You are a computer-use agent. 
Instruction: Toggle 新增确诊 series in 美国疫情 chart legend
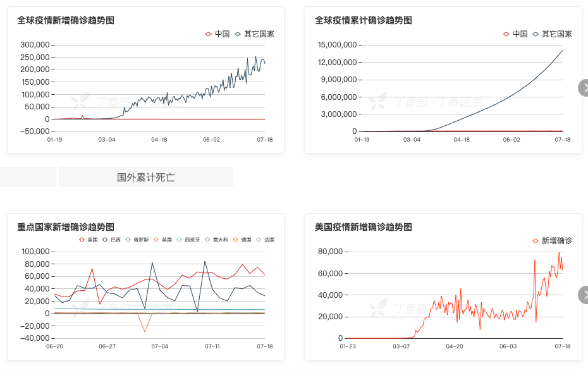tap(552, 241)
